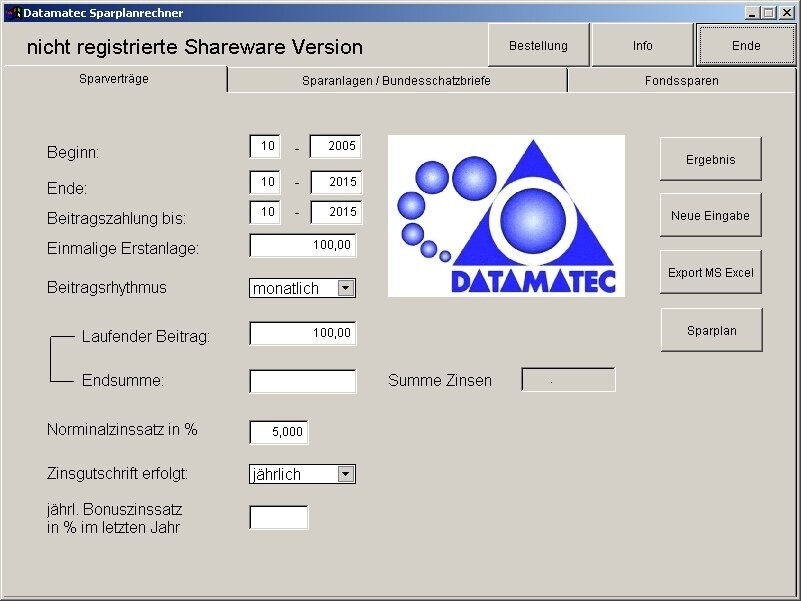Show the Info dialog
This screenshot has width=801, height=601.
[642, 45]
